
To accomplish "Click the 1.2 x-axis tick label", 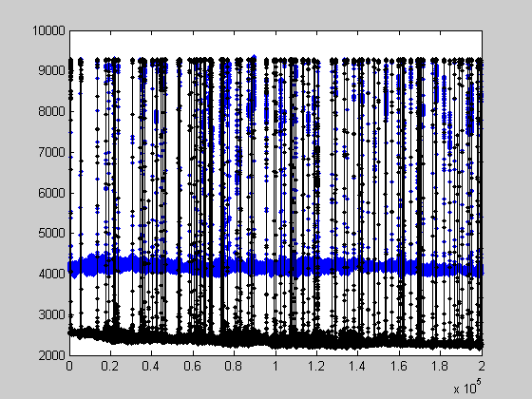I will tap(316, 366).
